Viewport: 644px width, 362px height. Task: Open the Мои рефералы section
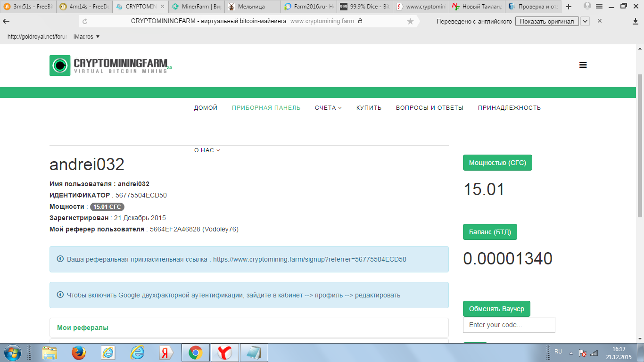point(83,328)
